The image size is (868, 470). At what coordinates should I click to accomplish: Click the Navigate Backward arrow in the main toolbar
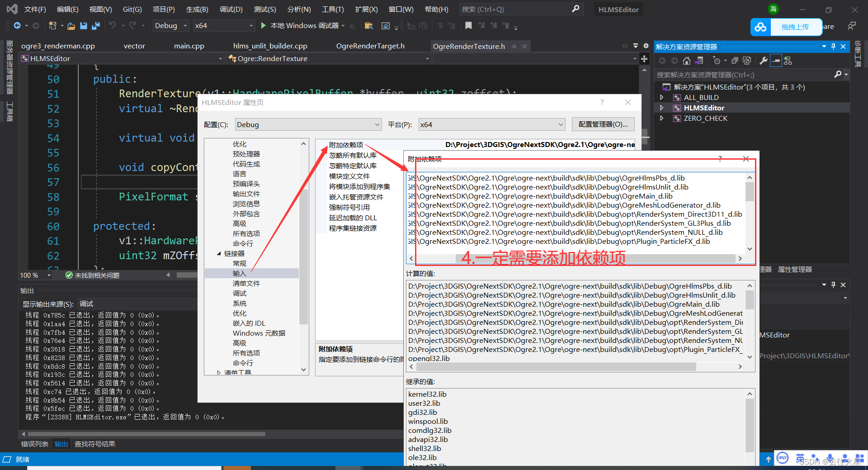[17, 26]
